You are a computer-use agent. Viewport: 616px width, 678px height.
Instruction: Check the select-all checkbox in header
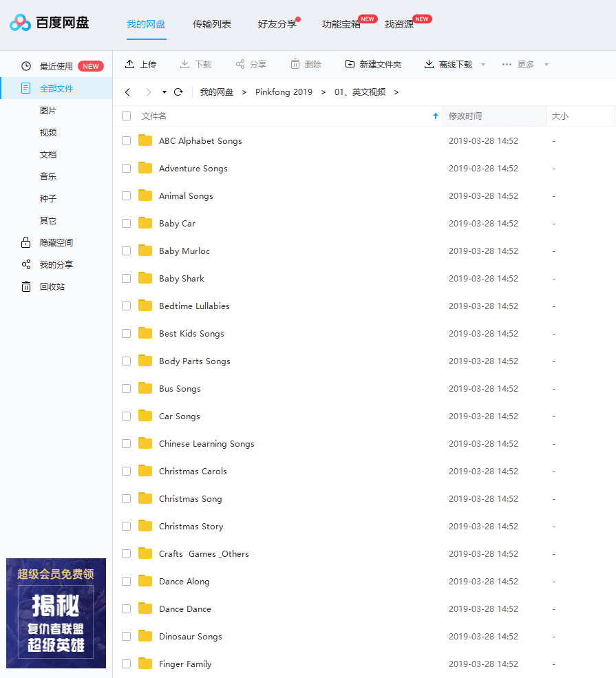point(126,116)
